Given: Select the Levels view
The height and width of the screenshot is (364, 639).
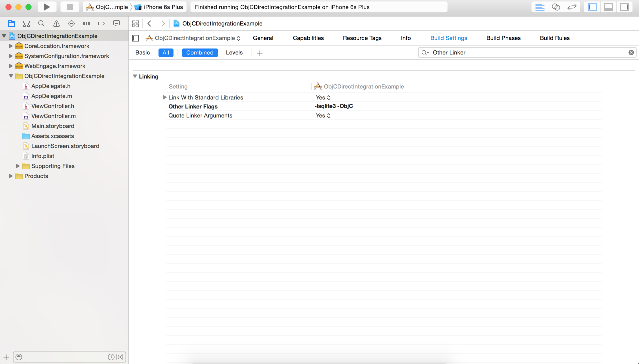Looking at the screenshot, I should pos(234,52).
